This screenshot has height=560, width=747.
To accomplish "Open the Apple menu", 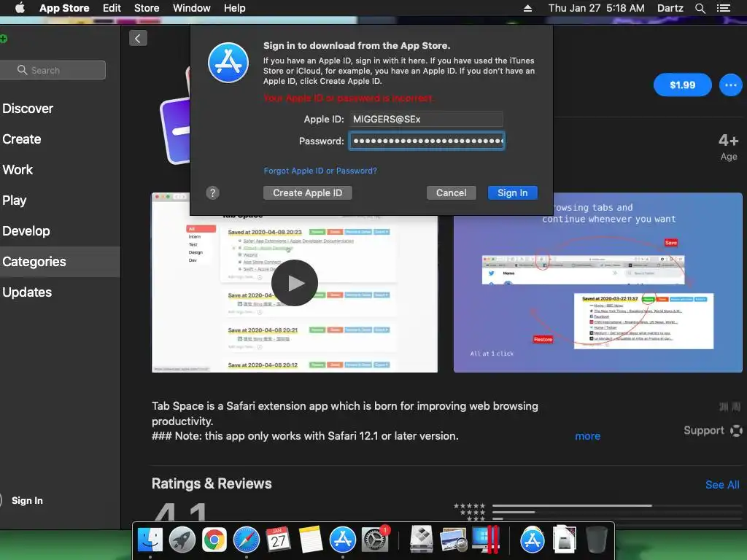I will (x=20, y=8).
